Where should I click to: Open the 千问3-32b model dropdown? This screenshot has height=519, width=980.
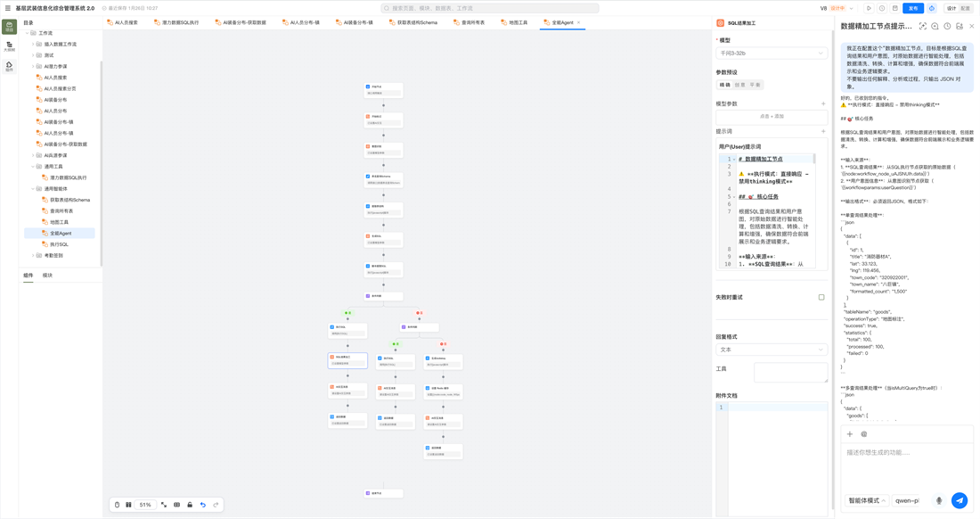click(772, 54)
